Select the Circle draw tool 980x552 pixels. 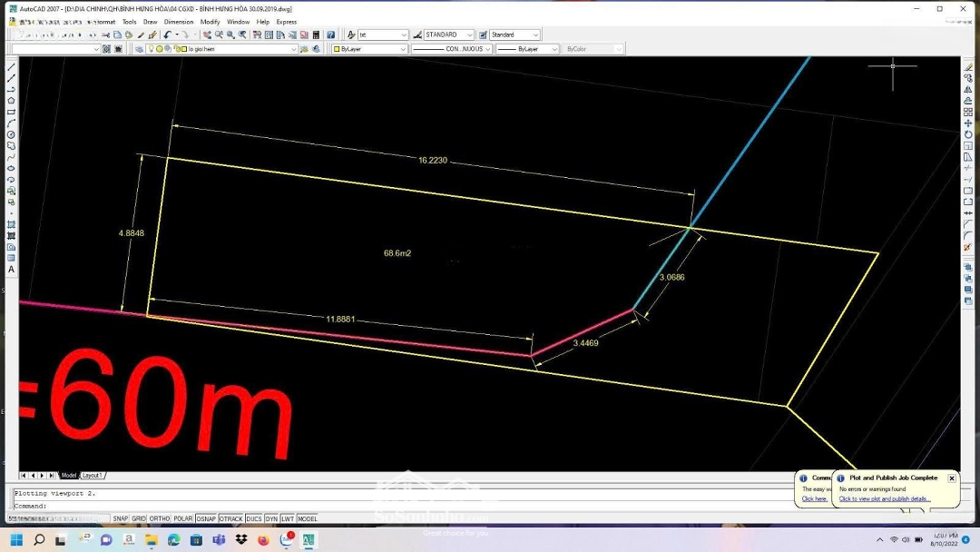coord(11,134)
